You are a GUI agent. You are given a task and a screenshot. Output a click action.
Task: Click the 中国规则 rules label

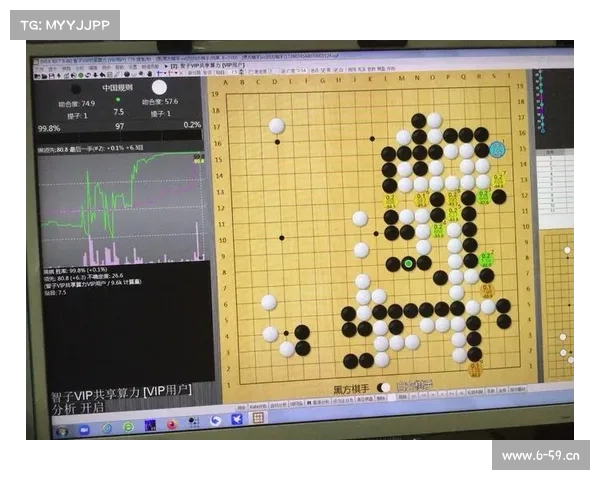pos(117,88)
